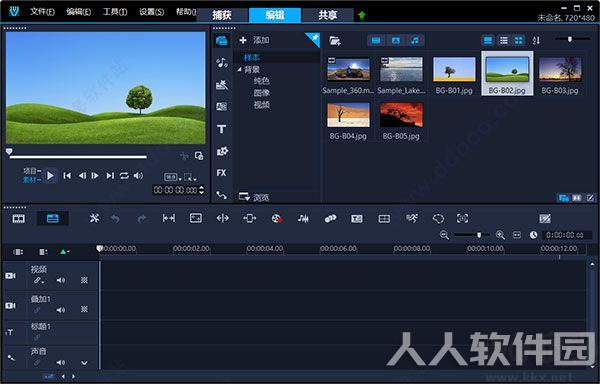Open the 编辑 menu

pyautogui.click(x=78, y=12)
